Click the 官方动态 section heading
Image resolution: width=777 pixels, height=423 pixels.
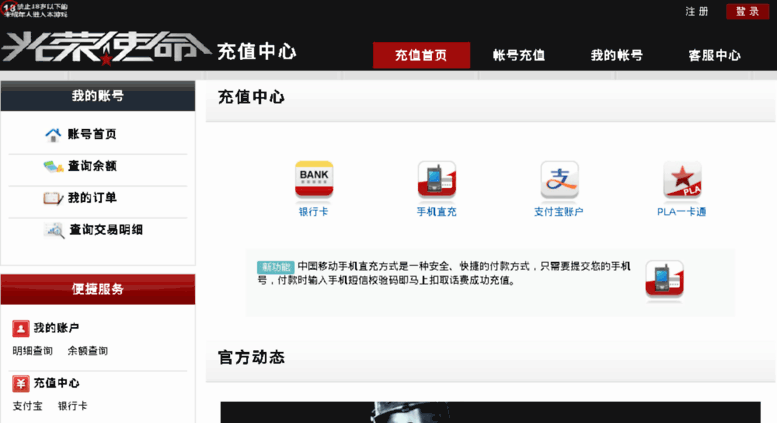pos(251,358)
